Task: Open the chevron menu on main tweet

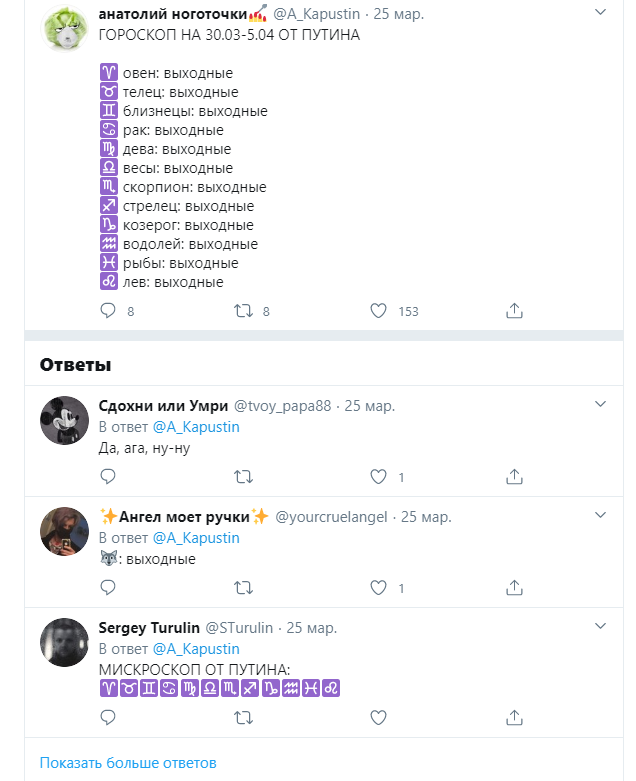Action: point(601,12)
